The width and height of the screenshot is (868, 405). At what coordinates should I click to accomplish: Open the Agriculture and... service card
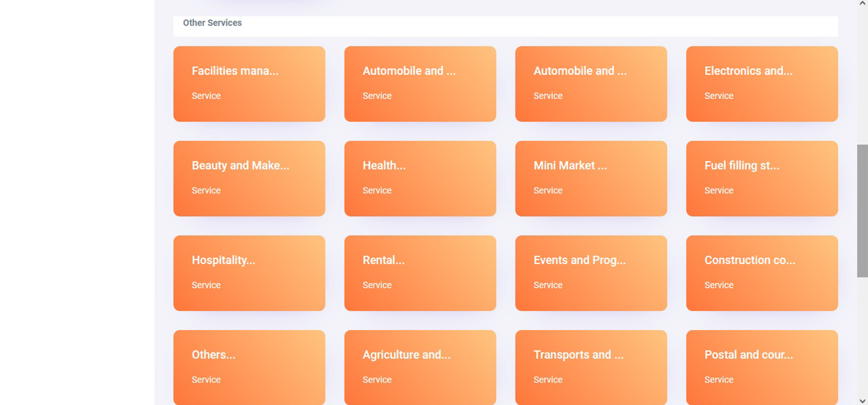tap(420, 367)
